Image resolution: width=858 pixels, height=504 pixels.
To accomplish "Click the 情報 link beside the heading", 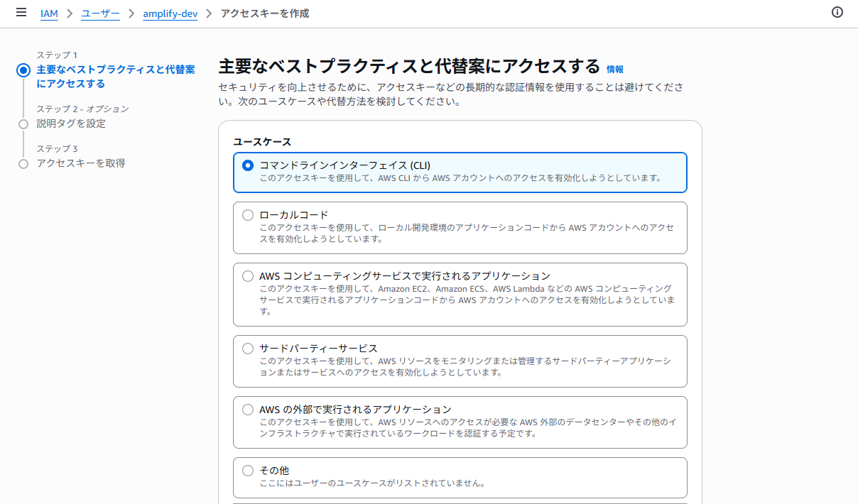I will pyautogui.click(x=615, y=69).
